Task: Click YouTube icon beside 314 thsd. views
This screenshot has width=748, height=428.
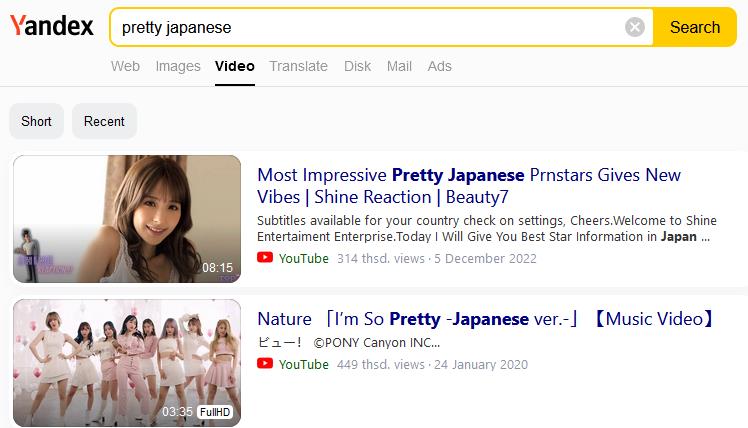Action: pos(265,258)
